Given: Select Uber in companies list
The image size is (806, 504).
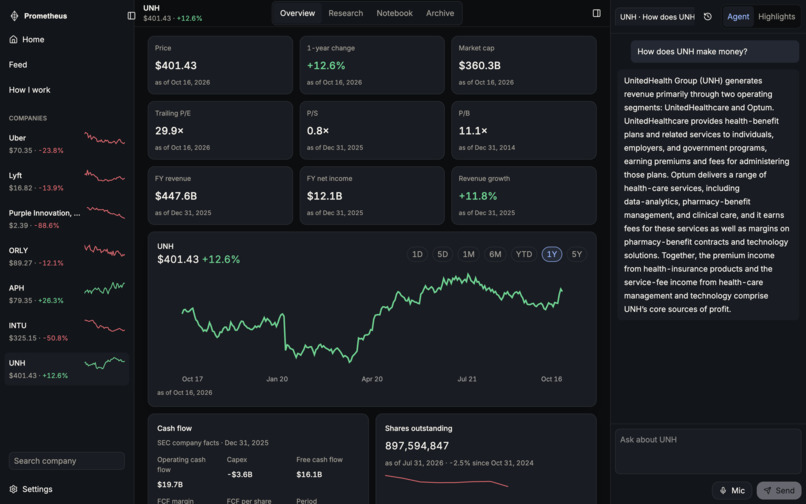Looking at the screenshot, I should click(x=67, y=144).
